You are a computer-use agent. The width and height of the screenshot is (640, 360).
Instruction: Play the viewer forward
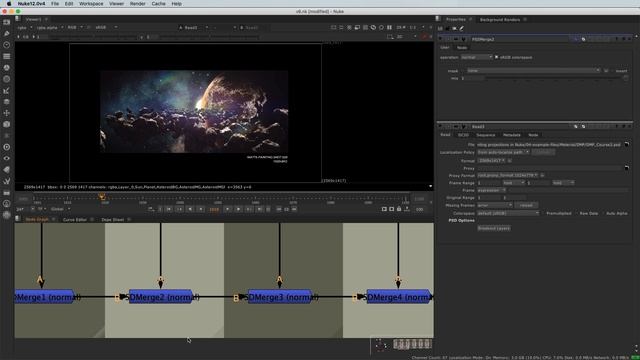(x=238, y=209)
